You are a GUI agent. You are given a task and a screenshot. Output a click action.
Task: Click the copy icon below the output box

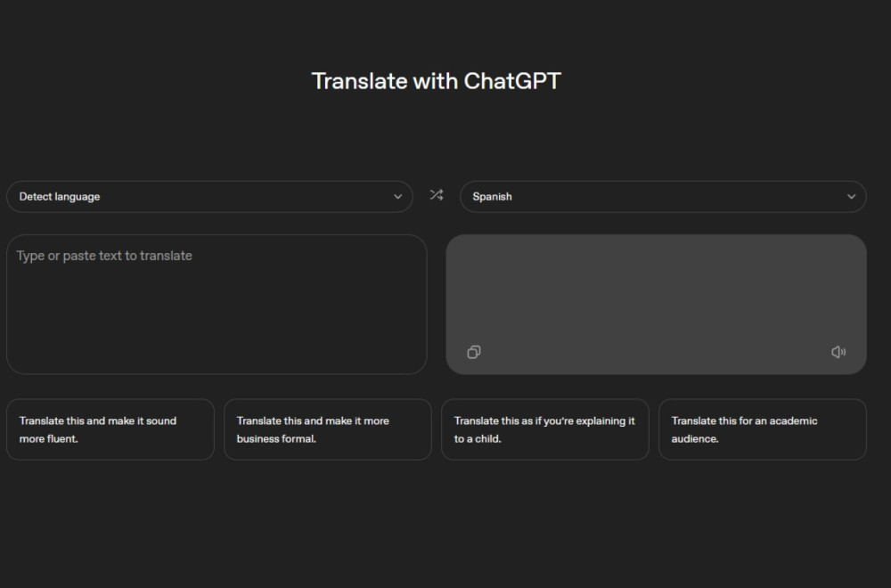tap(472, 351)
